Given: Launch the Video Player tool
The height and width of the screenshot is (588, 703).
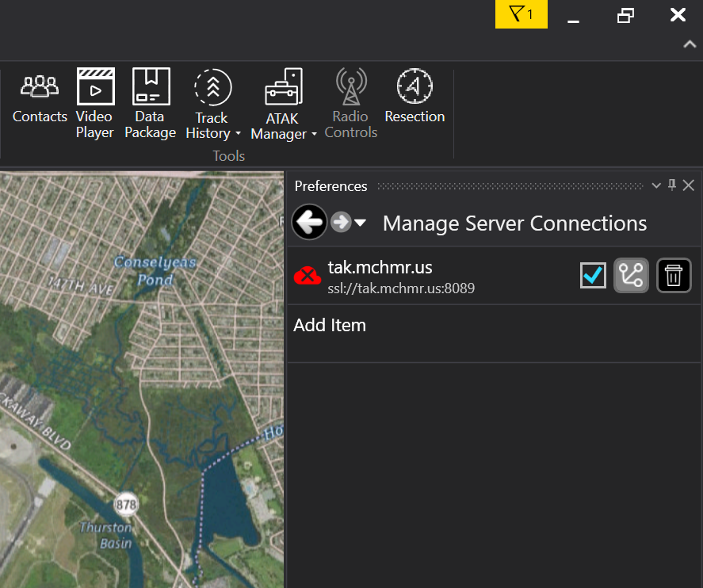Looking at the screenshot, I should coord(95,103).
